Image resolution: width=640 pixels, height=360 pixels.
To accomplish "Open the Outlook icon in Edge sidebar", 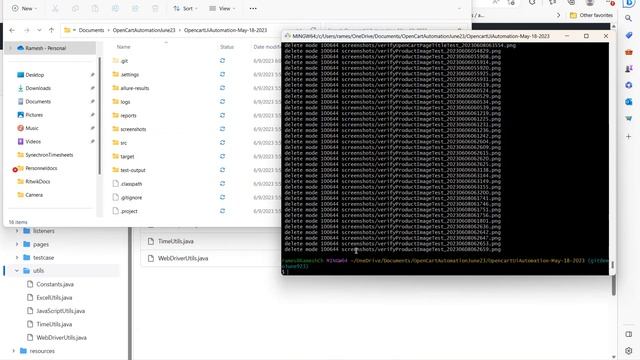I will (x=629, y=102).
